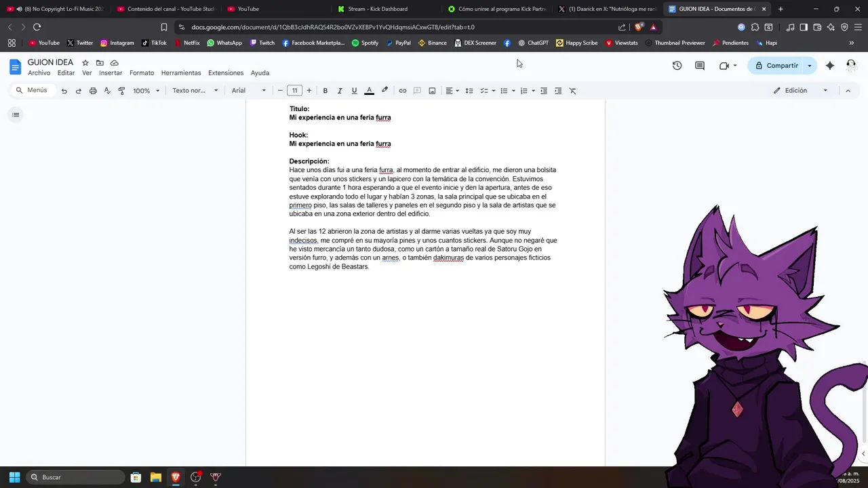
Task: Open Brave Shields lion icon in address bar
Action: pos(639,27)
